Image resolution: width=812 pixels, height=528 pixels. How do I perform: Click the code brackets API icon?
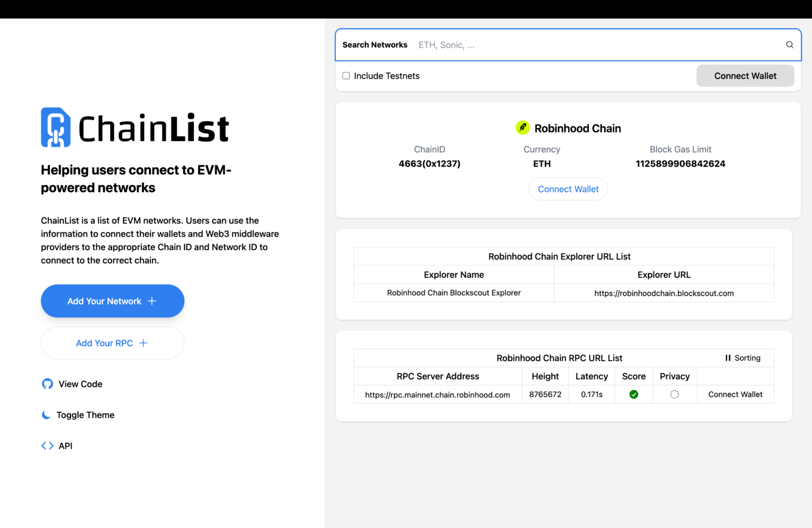[x=47, y=446]
